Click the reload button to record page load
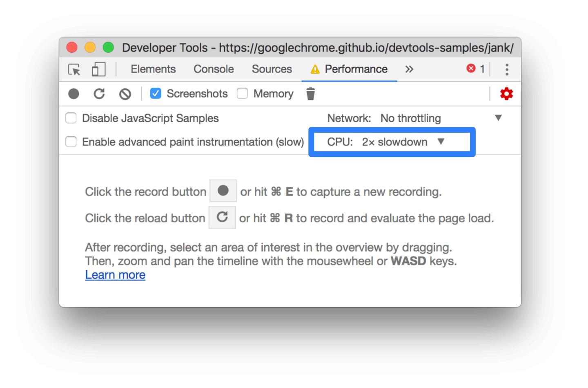 pyautogui.click(x=99, y=94)
